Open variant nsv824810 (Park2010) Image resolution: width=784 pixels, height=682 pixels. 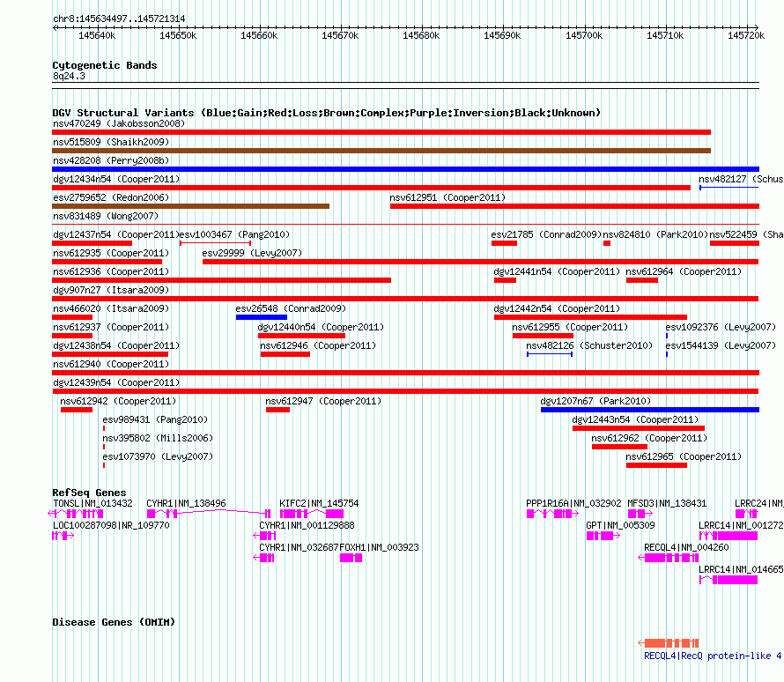tap(655, 235)
